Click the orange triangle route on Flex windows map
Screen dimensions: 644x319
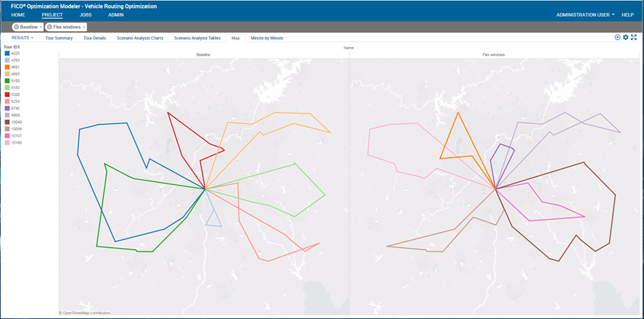click(x=449, y=135)
